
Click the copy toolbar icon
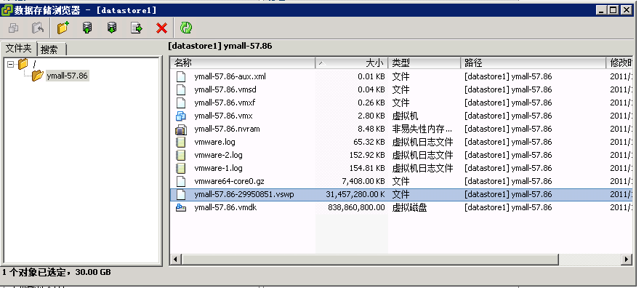pyautogui.click(x=13, y=28)
